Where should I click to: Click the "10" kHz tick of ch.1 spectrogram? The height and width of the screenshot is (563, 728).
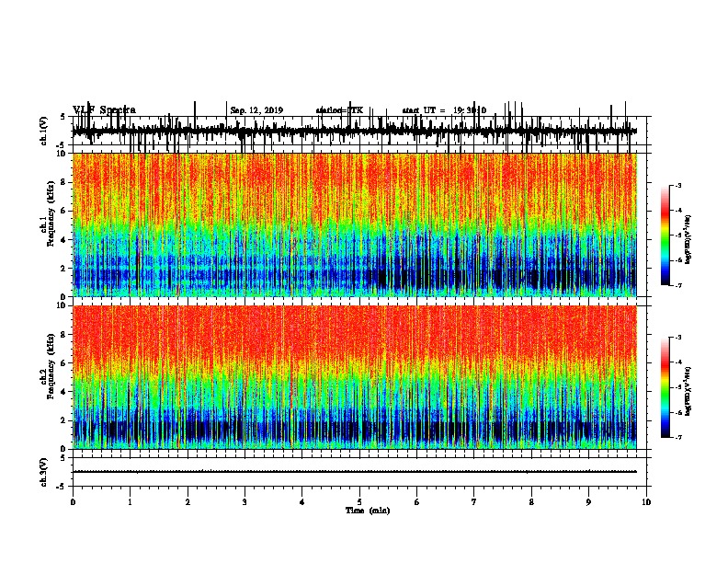63,155
